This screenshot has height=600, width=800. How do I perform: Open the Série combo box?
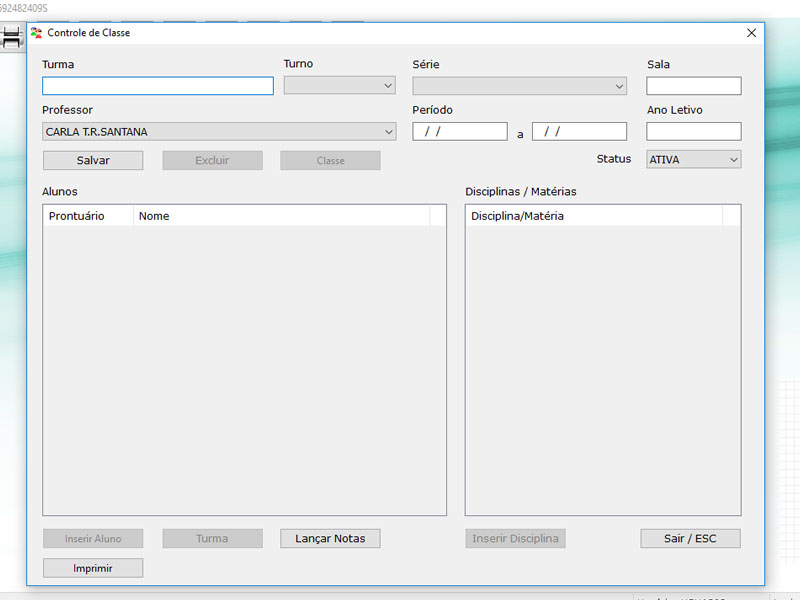(x=519, y=86)
